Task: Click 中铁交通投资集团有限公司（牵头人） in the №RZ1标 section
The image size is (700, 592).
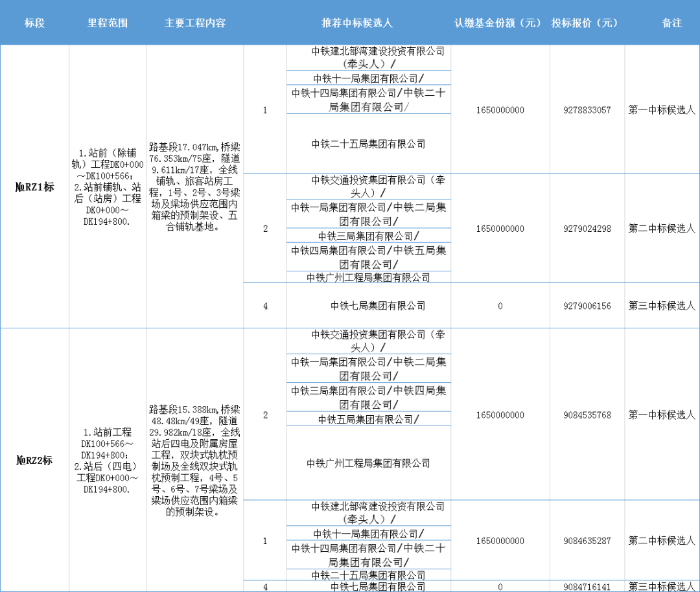Action: click(369, 187)
